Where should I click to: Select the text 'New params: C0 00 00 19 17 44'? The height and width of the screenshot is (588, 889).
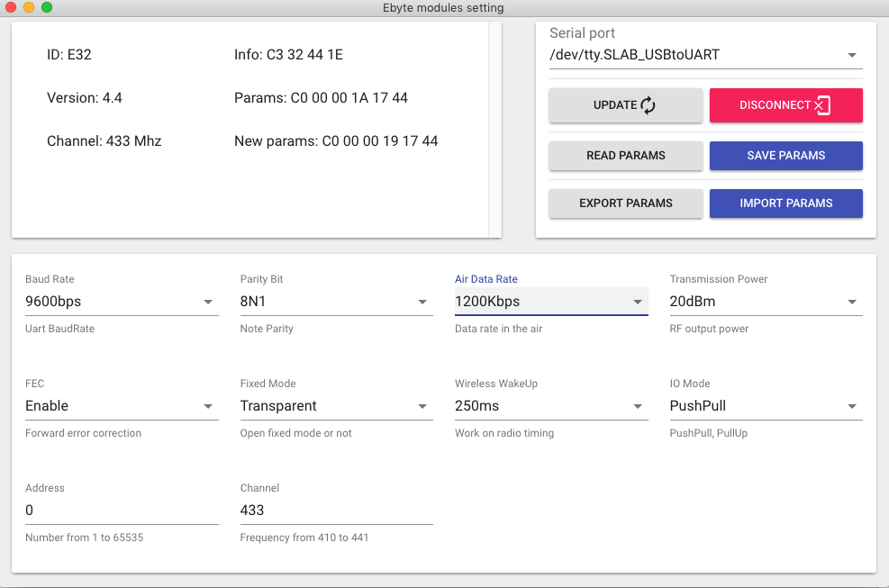click(336, 141)
